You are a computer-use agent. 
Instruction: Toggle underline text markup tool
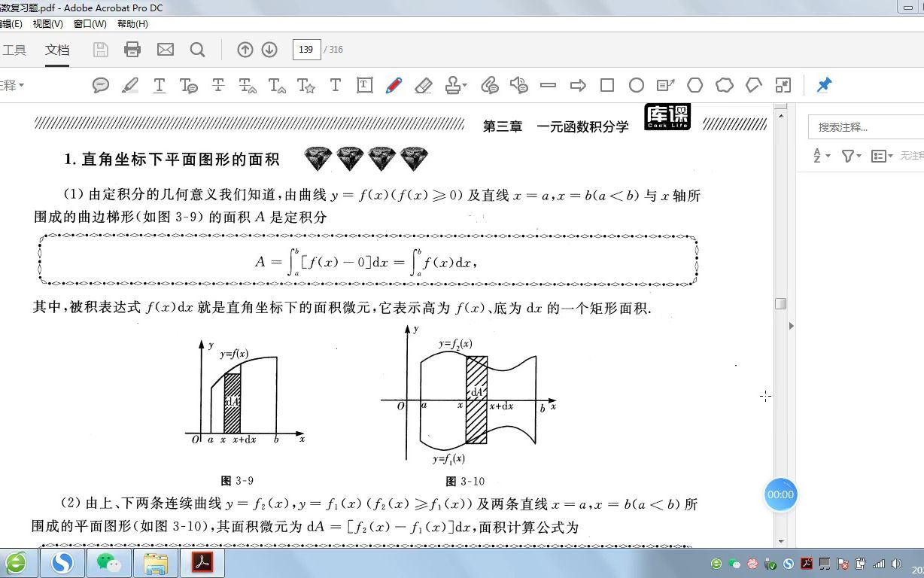pyautogui.click(x=159, y=85)
